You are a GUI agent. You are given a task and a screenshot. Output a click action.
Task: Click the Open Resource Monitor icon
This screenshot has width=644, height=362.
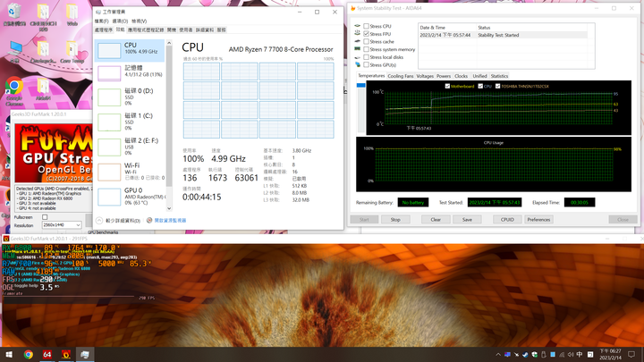149,221
